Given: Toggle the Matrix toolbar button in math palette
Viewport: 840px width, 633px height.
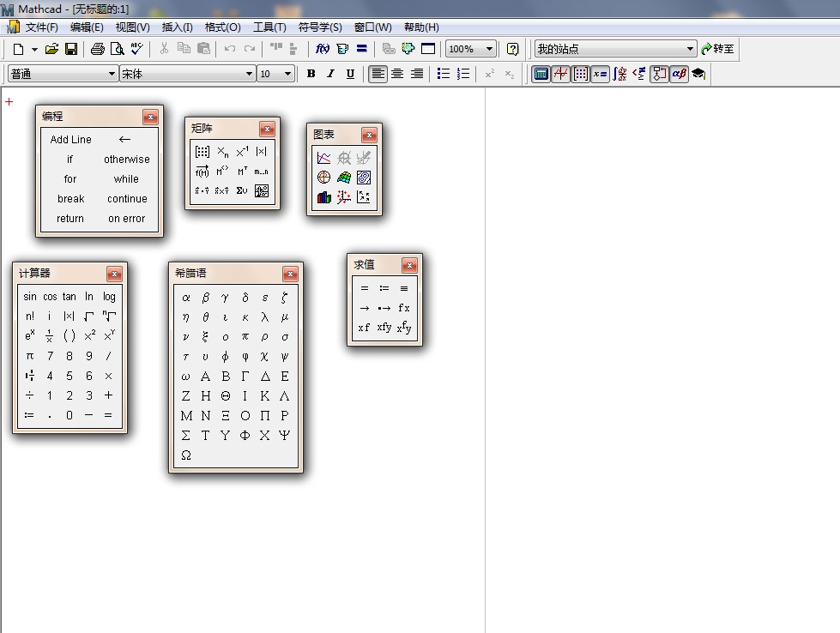Looking at the screenshot, I should click(581, 74).
